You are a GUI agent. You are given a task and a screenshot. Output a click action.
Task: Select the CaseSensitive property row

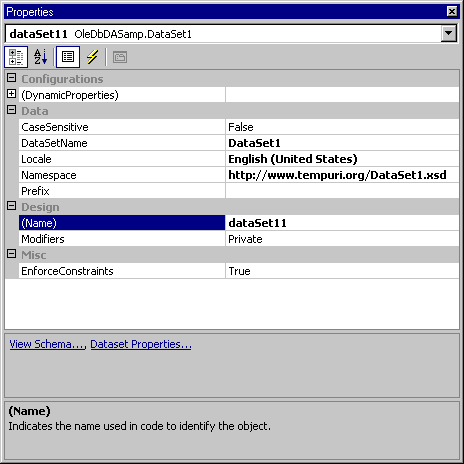point(122,127)
